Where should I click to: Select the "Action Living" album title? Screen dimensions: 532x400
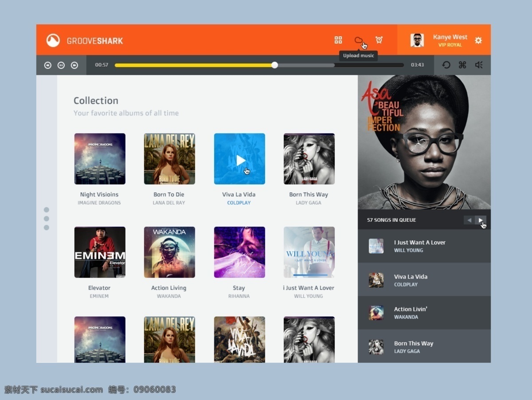169,288
